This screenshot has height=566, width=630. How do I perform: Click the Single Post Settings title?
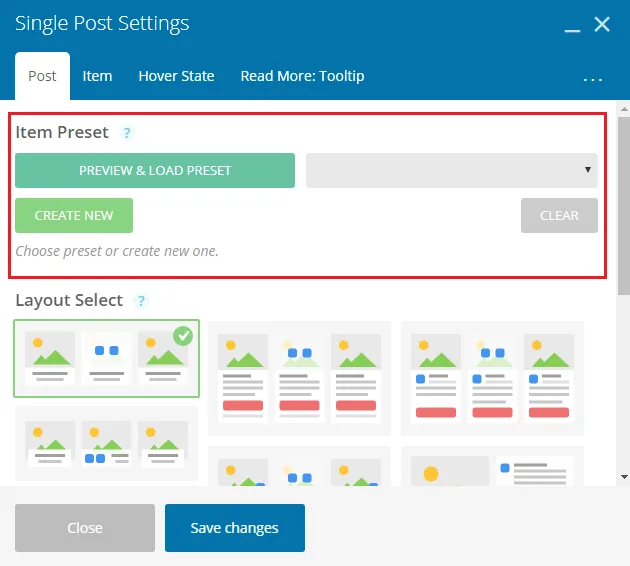[x=102, y=23]
